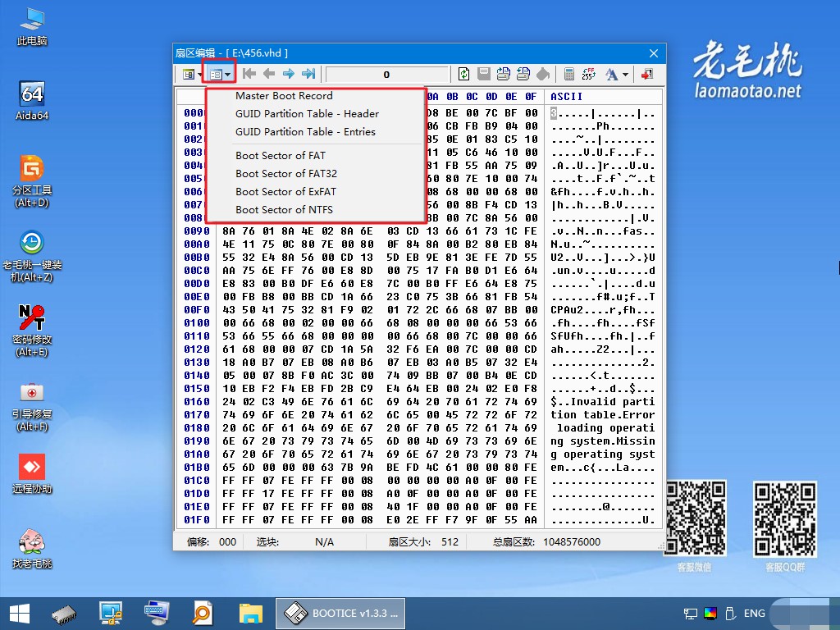Screen dimensions: 840x630
Task: Click the network tray icon
Action: tap(691, 614)
